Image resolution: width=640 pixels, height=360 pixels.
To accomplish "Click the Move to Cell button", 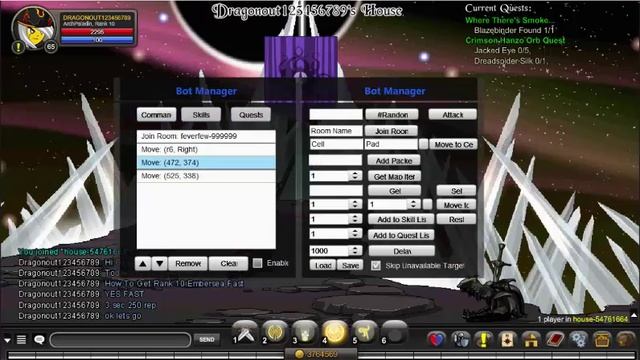I will (x=453, y=144).
